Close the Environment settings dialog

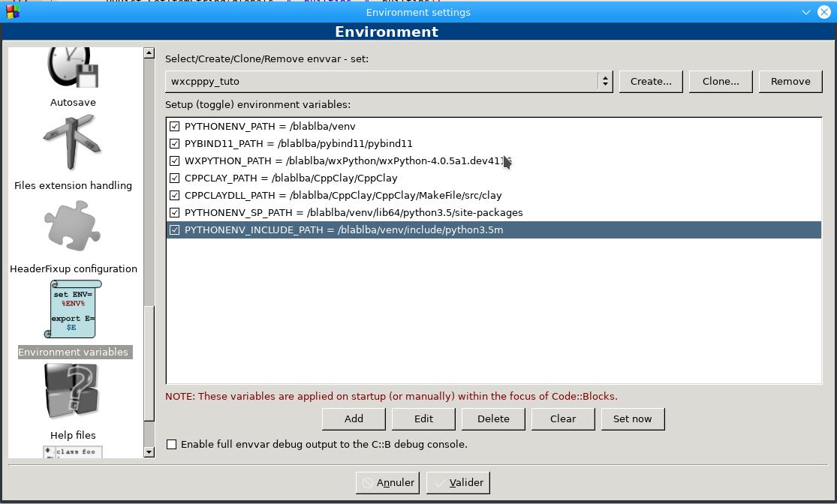(824, 12)
